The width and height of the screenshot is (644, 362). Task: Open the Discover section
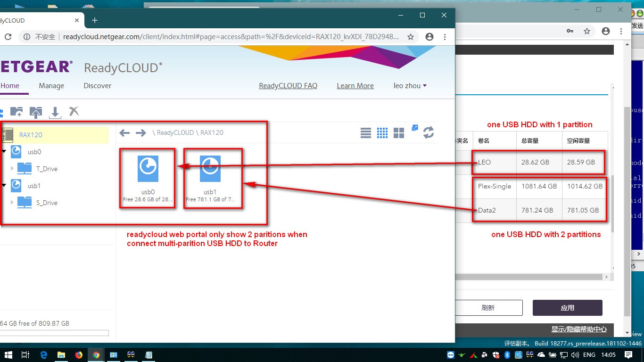pyautogui.click(x=97, y=86)
